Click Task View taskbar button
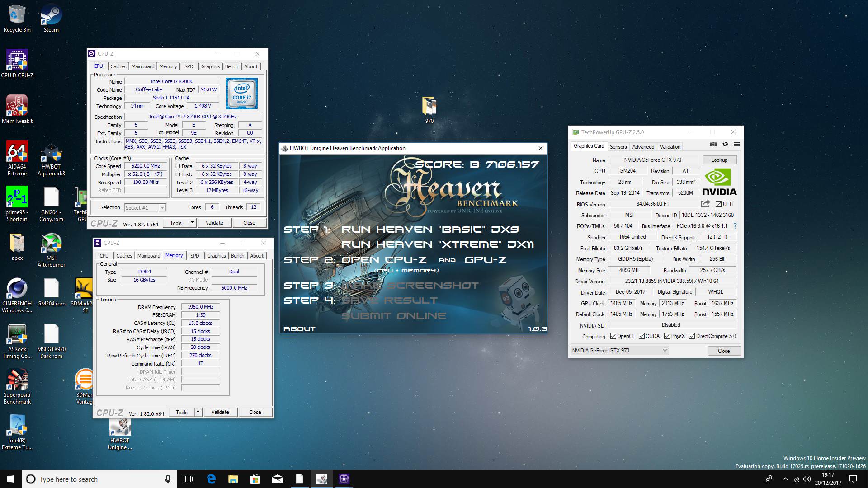Viewport: 868px width, 488px height. coord(189,479)
